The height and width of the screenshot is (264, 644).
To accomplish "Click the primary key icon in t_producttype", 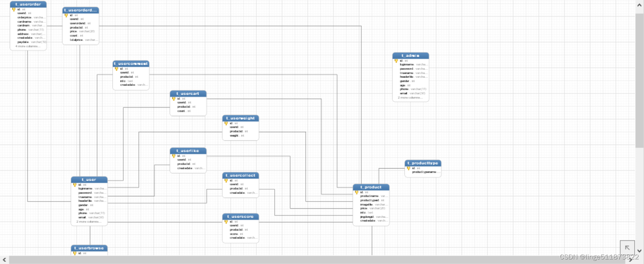I will [x=409, y=168].
